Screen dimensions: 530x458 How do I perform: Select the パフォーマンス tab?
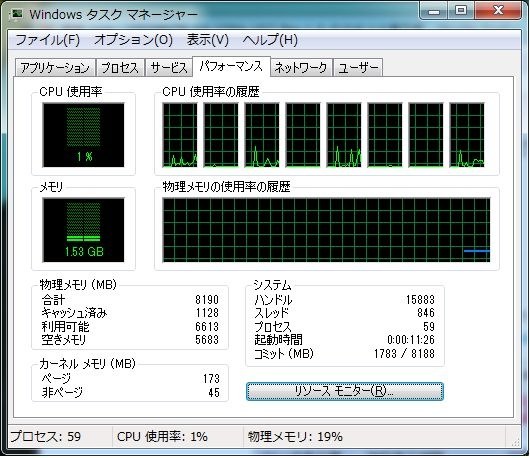pyautogui.click(x=231, y=66)
